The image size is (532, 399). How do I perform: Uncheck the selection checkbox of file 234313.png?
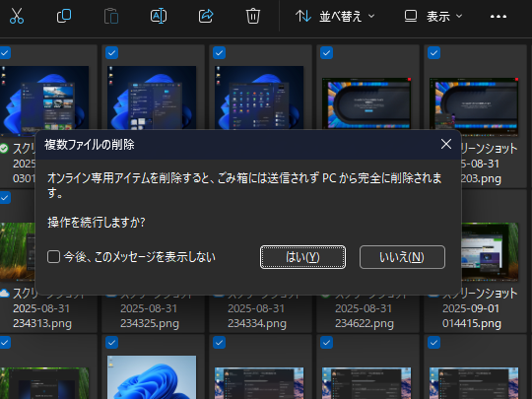tap(5, 197)
